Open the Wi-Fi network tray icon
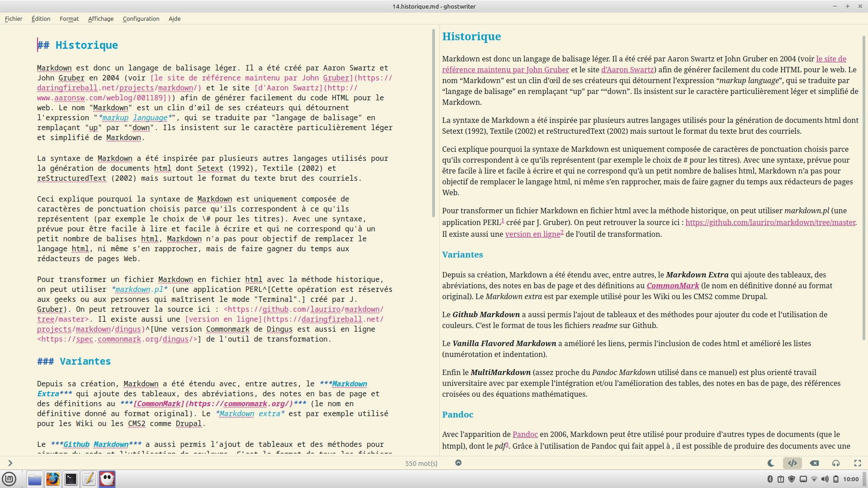 point(814,479)
